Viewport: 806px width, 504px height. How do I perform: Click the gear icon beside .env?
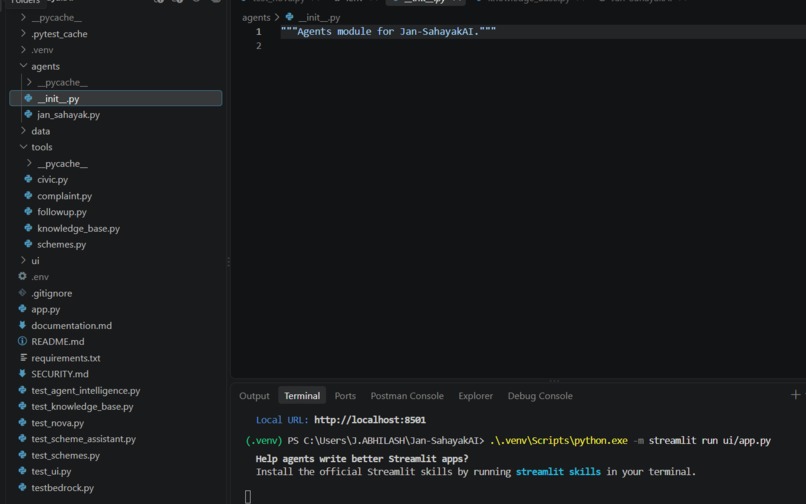coord(22,276)
